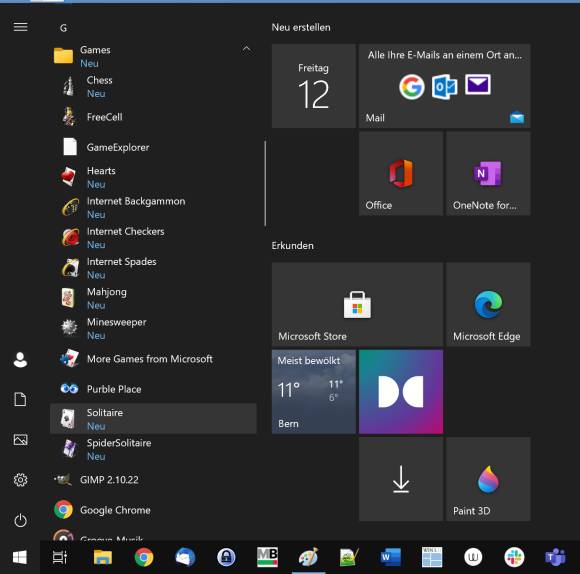Image resolution: width=580 pixels, height=574 pixels.
Task: Open Internet Checkers
Action: 153,238
